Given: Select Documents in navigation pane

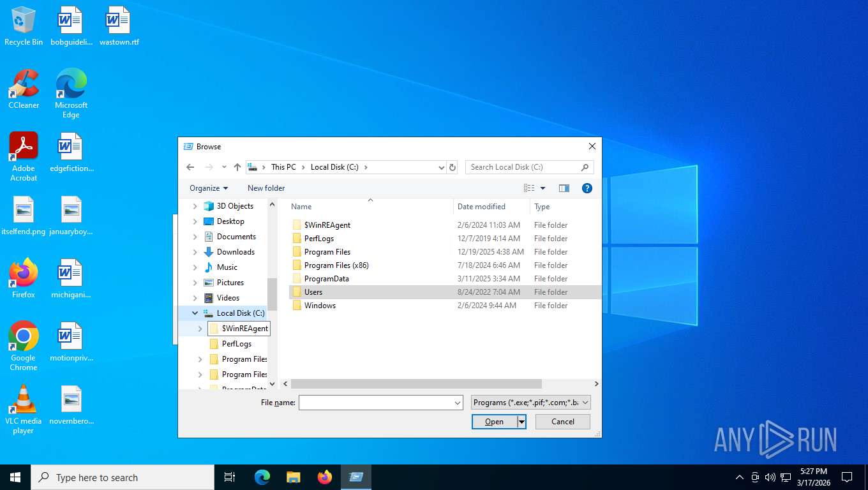Looking at the screenshot, I should click(236, 237).
